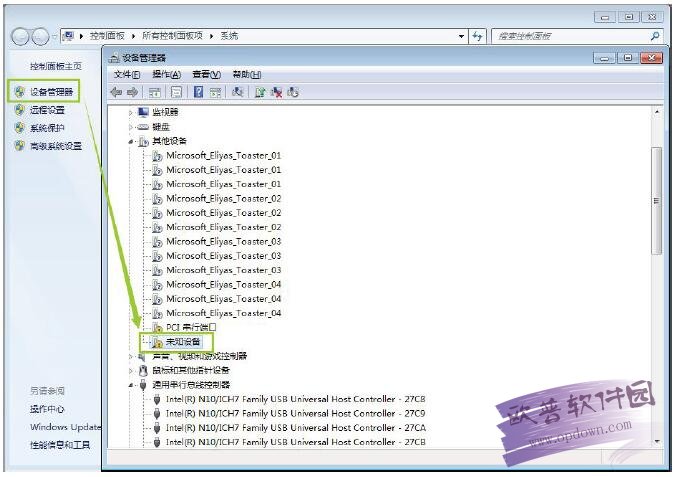The height and width of the screenshot is (477, 679).
Task: Click the yellow warning icon of 未知设备
Action: pyautogui.click(x=157, y=342)
